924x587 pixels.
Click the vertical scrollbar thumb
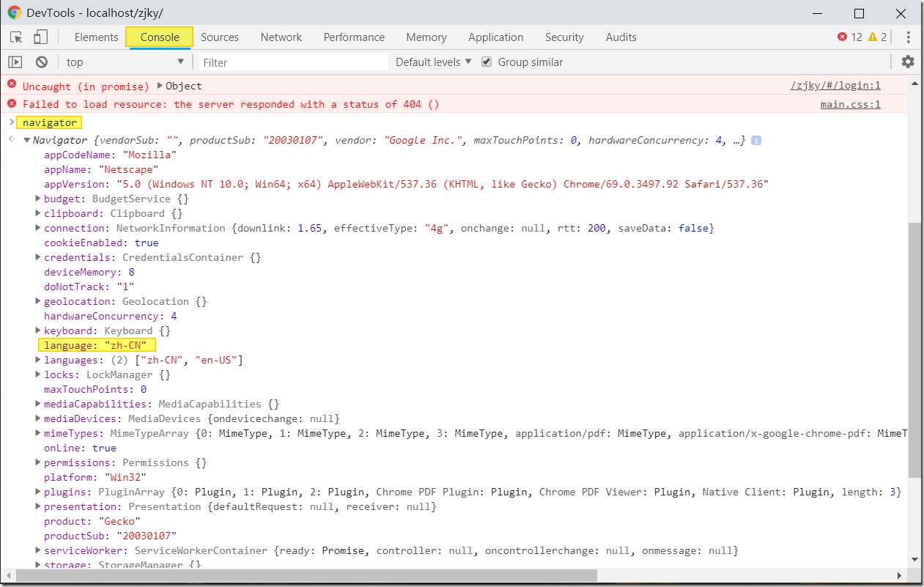coord(915,350)
